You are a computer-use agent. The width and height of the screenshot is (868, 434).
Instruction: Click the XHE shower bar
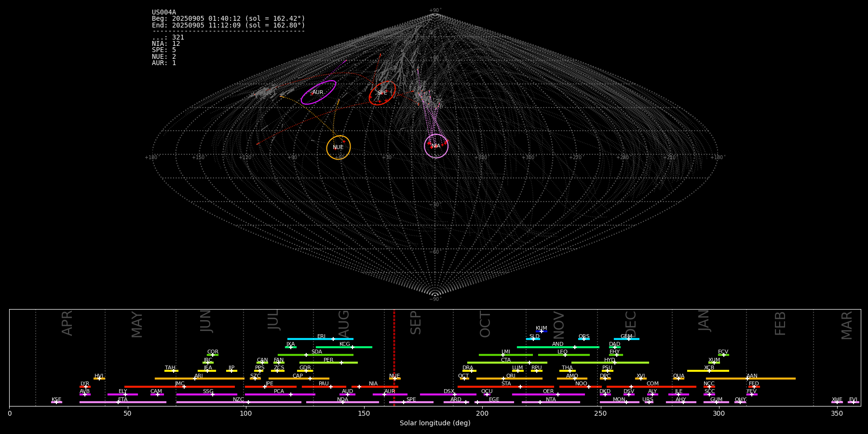click(x=837, y=402)
